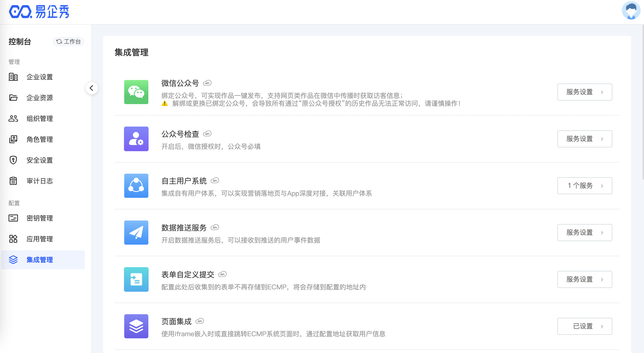Click the 自主用户系统 share icon
Screen dimensions: 644x353
(x=136, y=186)
